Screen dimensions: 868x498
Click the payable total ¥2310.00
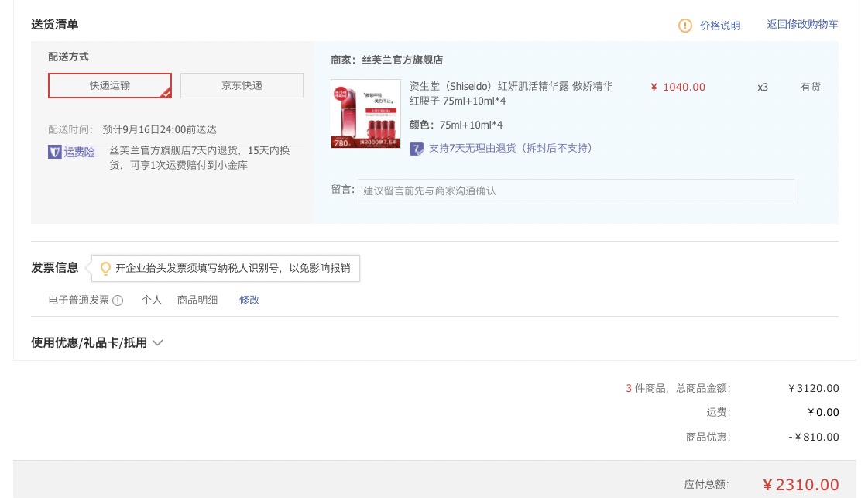point(801,485)
